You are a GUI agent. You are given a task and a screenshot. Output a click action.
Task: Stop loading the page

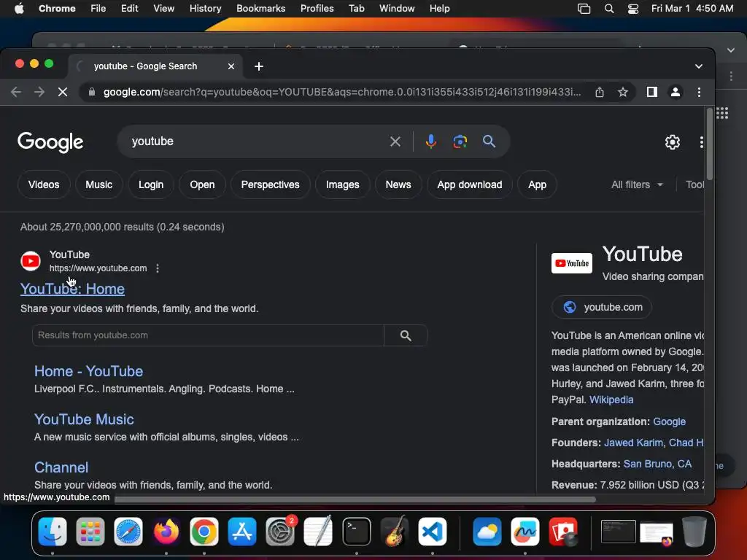[x=63, y=92]
